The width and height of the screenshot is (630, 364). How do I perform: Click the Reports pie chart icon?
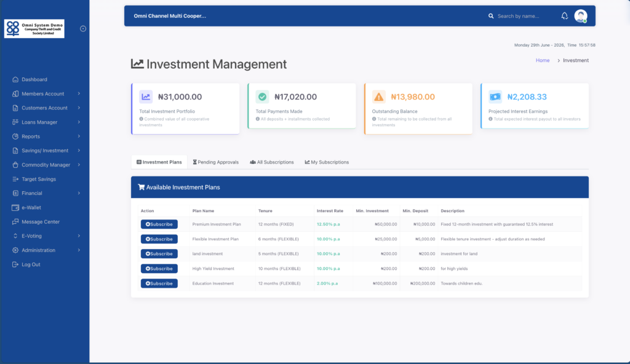[x=15, y=136]
